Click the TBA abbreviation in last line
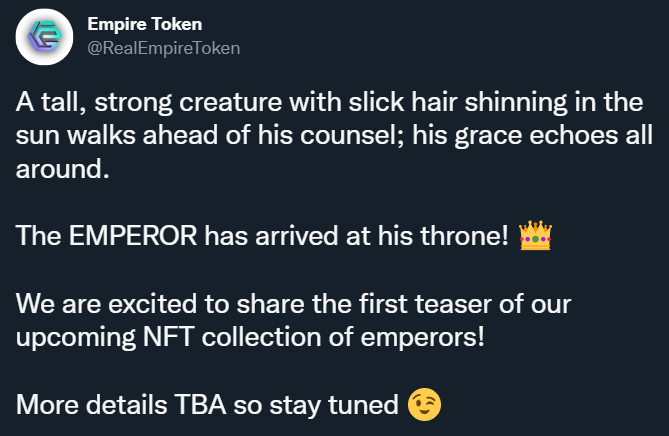The image size is (669, 436). (x=200, y=404)
